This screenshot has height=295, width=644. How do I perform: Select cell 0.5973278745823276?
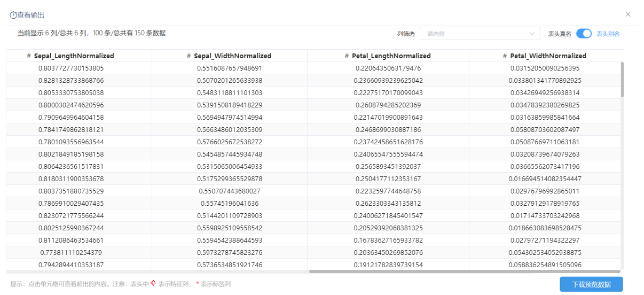click(x=230, y=253)
